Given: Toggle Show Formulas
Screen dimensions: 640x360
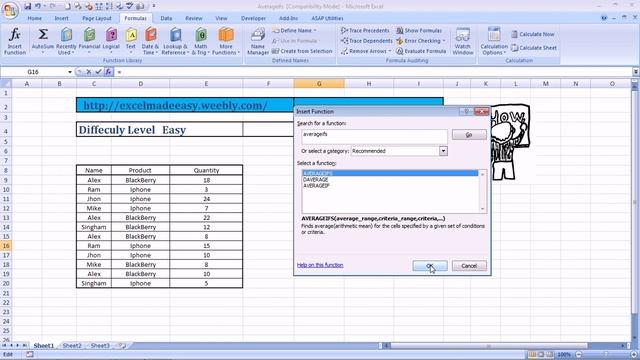Looking at the screenshot, I should click(419, 31).
